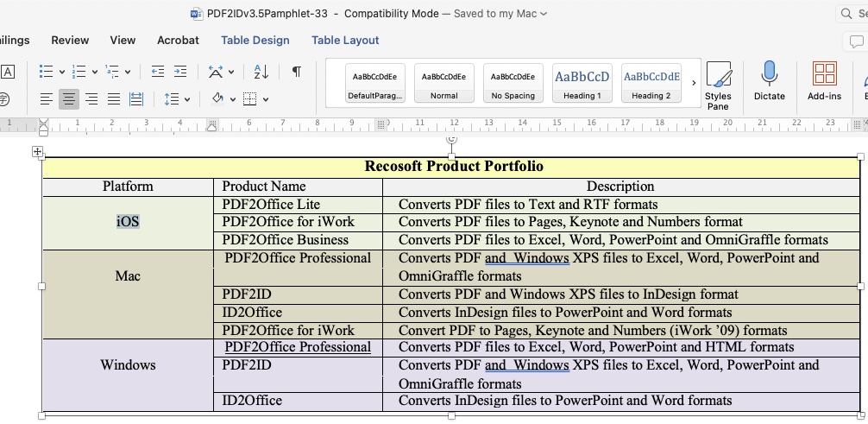Click the highlighted iOS platform cell
Screen dimensions: 868x424
tap(128, 222)
